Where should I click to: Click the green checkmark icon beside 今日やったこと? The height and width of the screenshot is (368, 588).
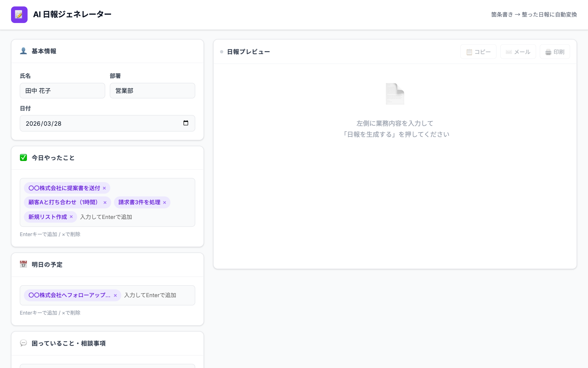click(x=24, y=158)
